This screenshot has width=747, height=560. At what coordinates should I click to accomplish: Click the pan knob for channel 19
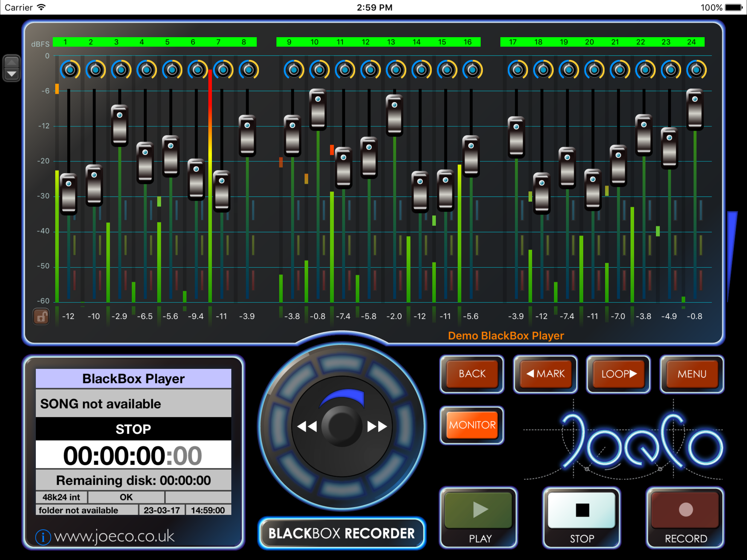569,70
